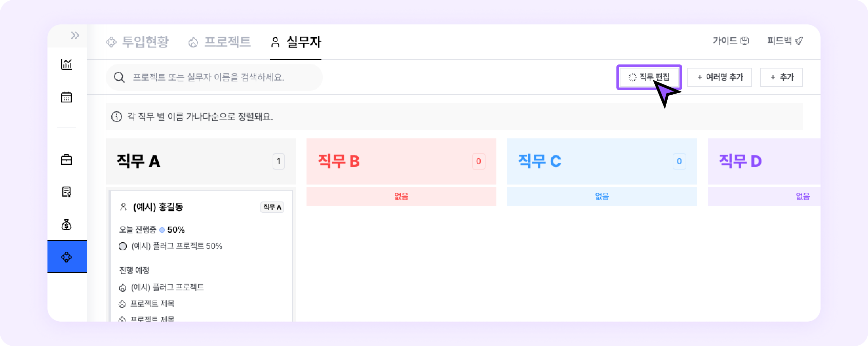868x346 pixels.
Task: Switch to the 투입현황 tab
Action: point(137,42)
